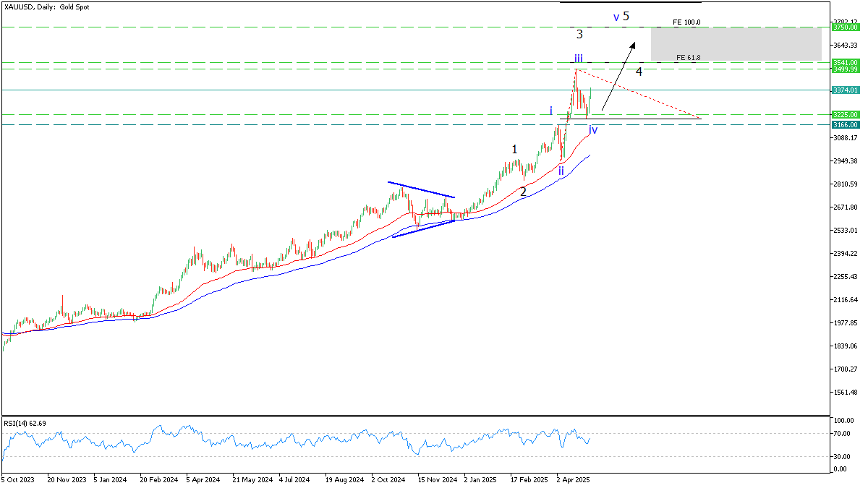Click the RSI scale value 70.00
This screenshot has height=488, width=868.
(841, 432)
